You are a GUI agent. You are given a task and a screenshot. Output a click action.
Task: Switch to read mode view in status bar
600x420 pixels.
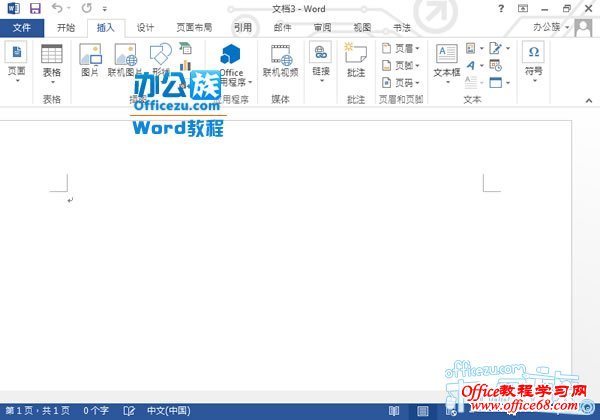pyautogui.click(x=394, y=411)
